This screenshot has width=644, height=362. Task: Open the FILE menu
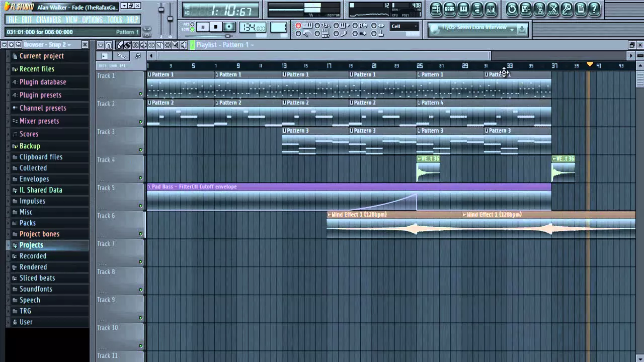[x=13, y=20]
